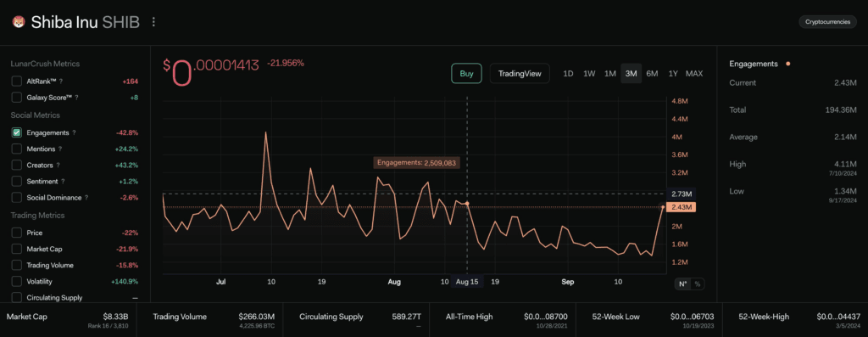Enable the Social Dominance checkbox
The height and width of the screenshot is (337, 868).
[17, 197]
